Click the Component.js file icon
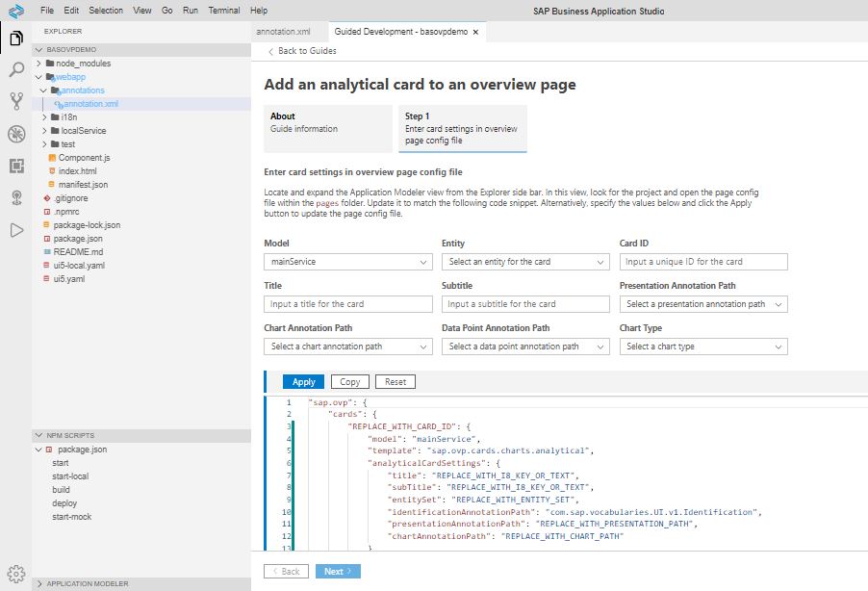Viewport: 868px width, 591px height. 52,158
